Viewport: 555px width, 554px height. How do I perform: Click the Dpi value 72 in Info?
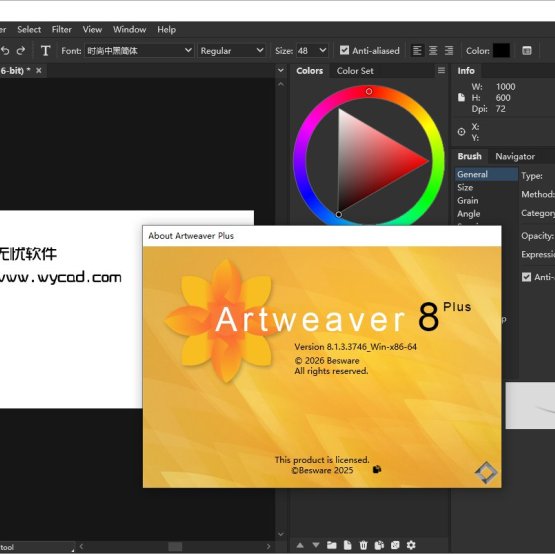pyautogui.click(x=500, y=109)
